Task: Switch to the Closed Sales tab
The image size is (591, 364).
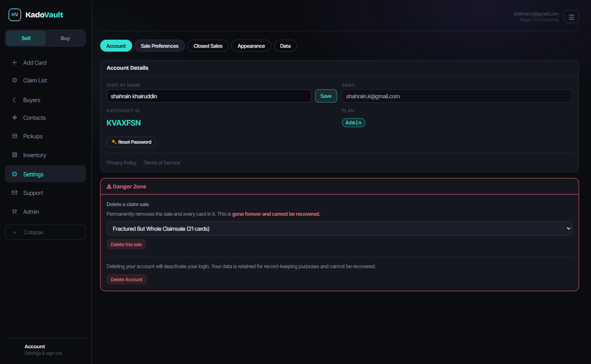Action: tap(208, 46)
